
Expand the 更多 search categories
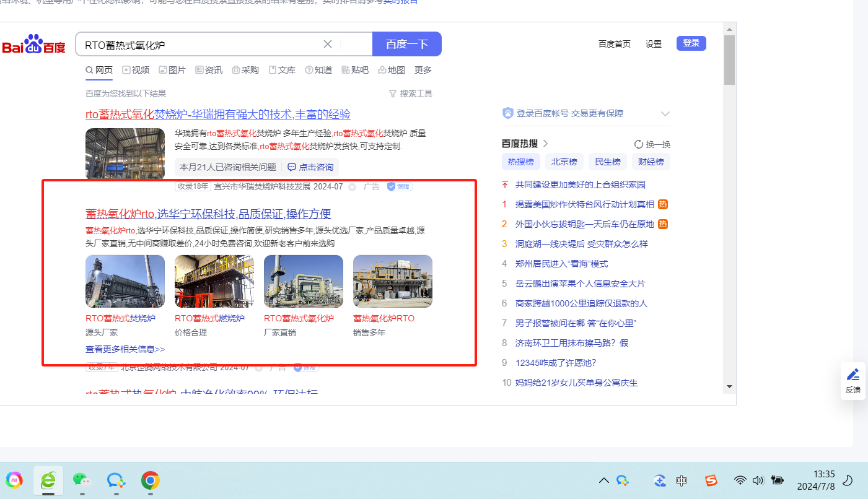click(423, 70)
